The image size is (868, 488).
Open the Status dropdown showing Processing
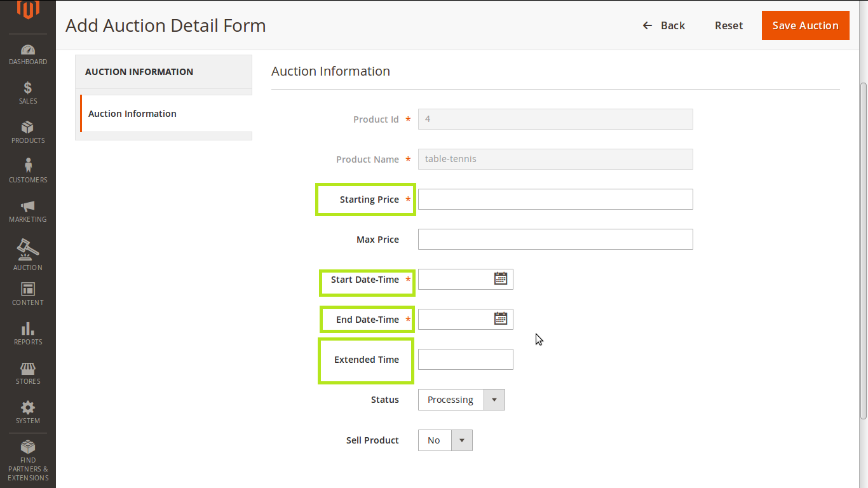461,400
